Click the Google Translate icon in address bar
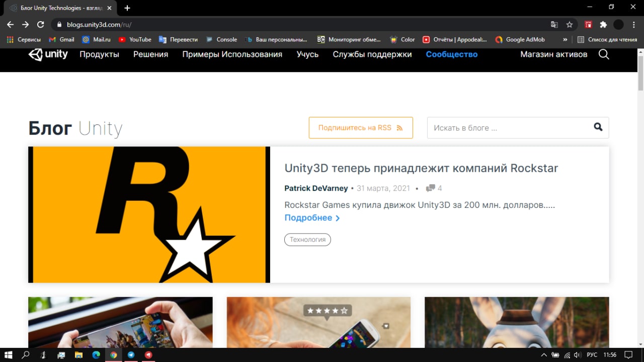 (554, 24)
